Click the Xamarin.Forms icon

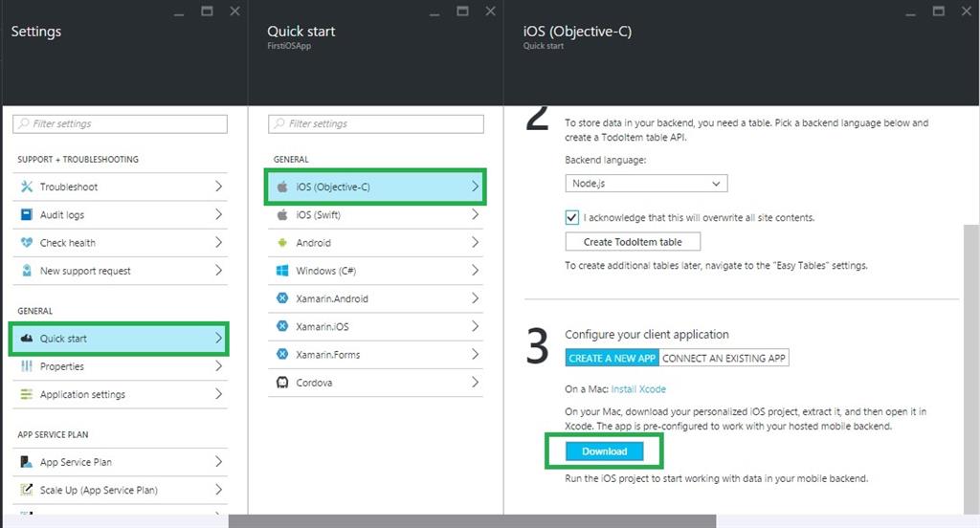282,354
